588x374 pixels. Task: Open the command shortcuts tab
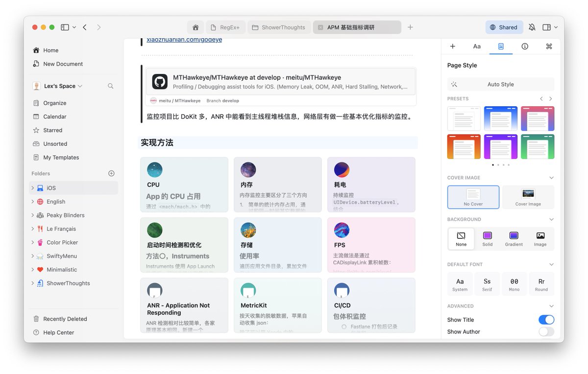click(x=549, y=47)
